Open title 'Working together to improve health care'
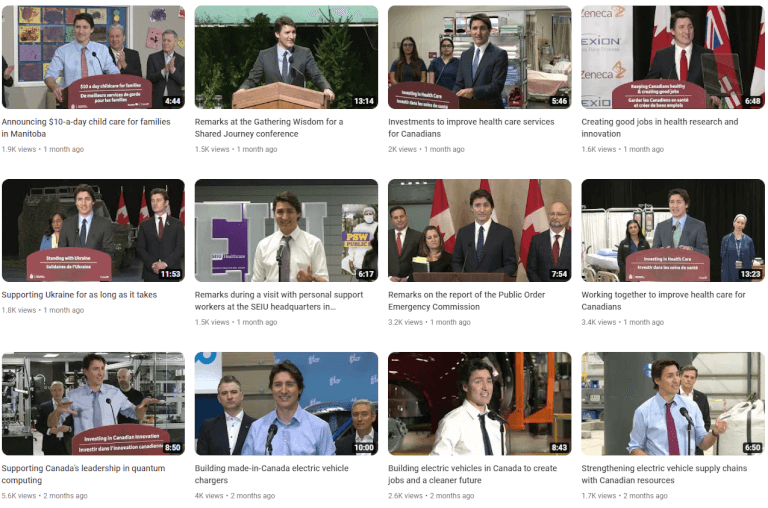The height and width of the screenshot is (508, 768). point(663,301)
